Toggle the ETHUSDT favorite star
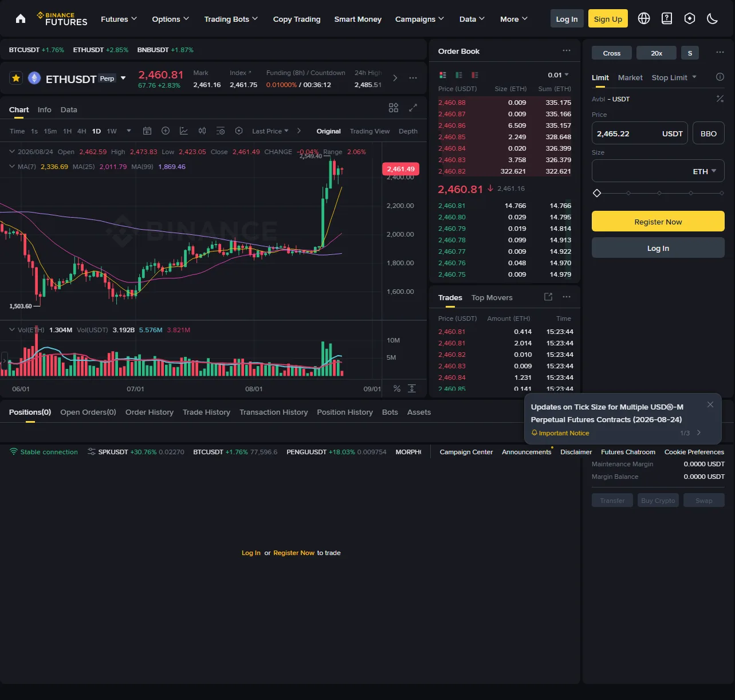The image size is (735, 700). tap(16, 78)
